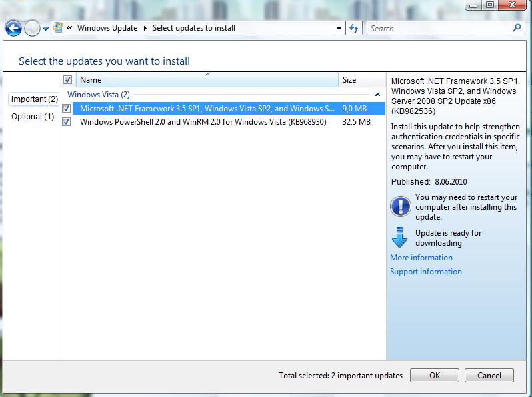The height and width of the screenshot is (397, 532).
Task: Click the Published 8.06.2010 text
Action: [x=429, y=181]
